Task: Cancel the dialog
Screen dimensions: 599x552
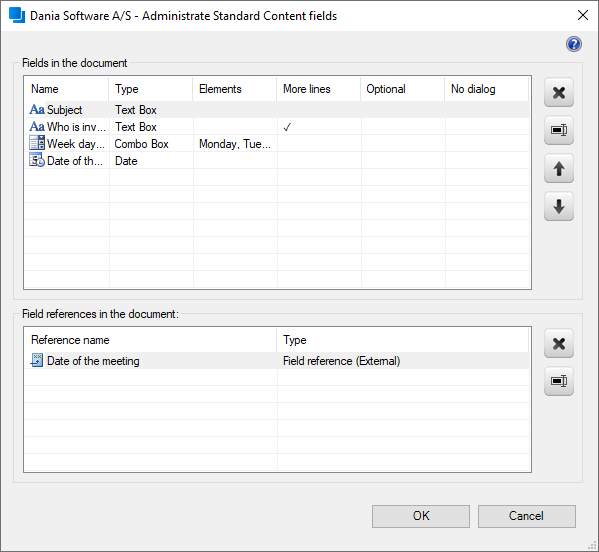Action: click(527, 516)
